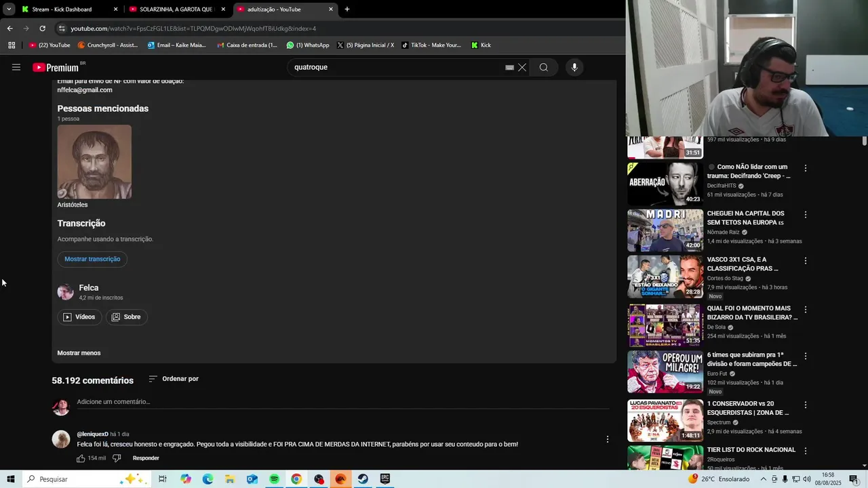Open options for '6 times que subiram' video
The image size is (868, 488).
806,357
